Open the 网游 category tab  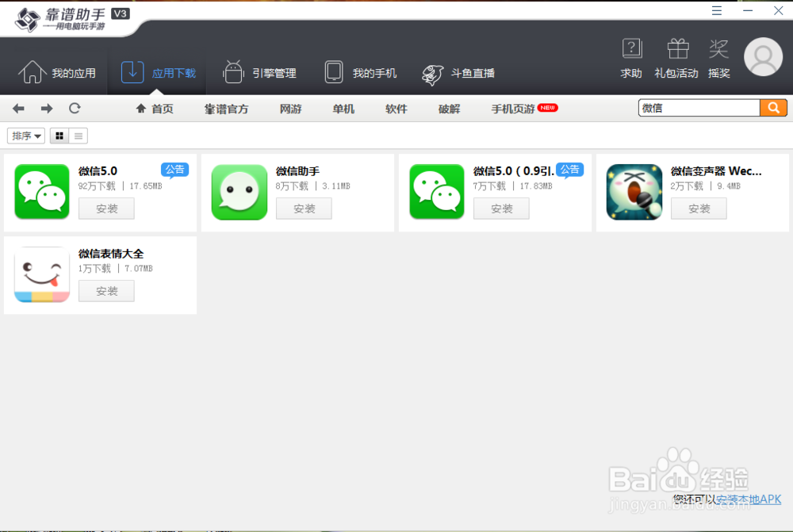coord(291,109)
